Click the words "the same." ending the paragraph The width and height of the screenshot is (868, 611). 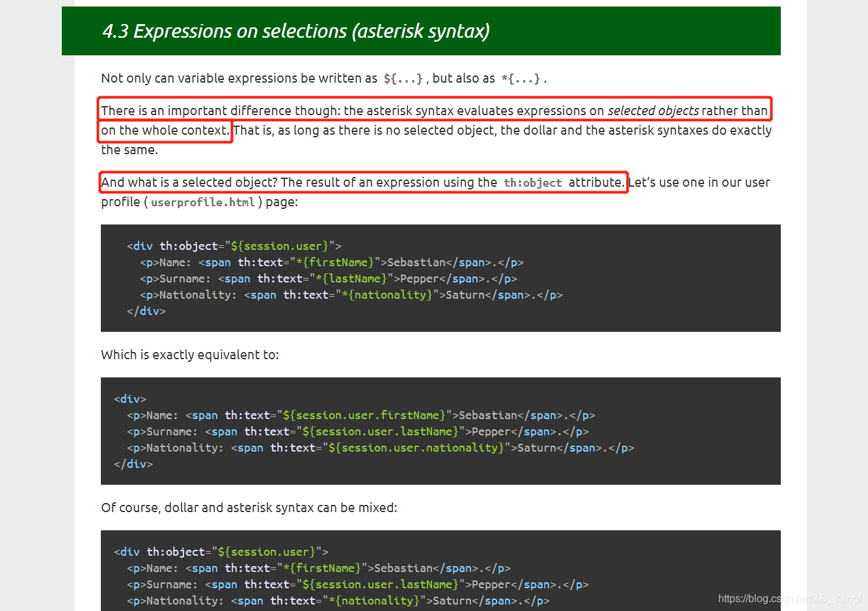[129, 150]
